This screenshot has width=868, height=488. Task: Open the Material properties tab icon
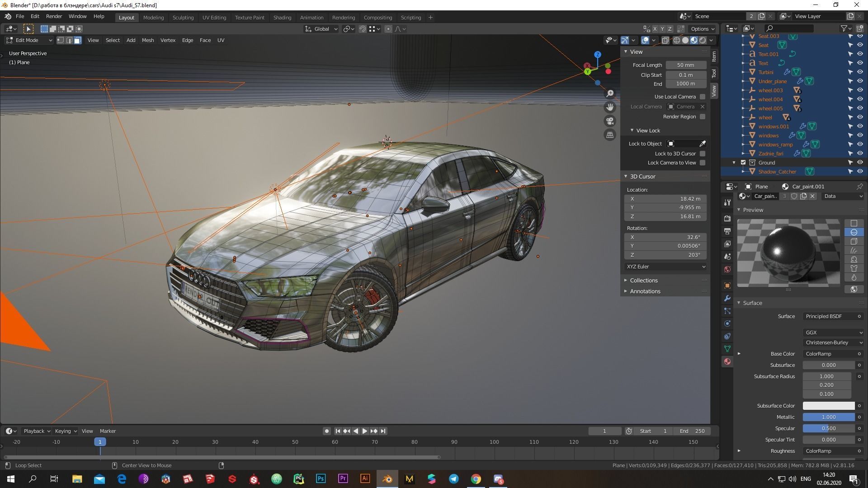tap(727, 361)
